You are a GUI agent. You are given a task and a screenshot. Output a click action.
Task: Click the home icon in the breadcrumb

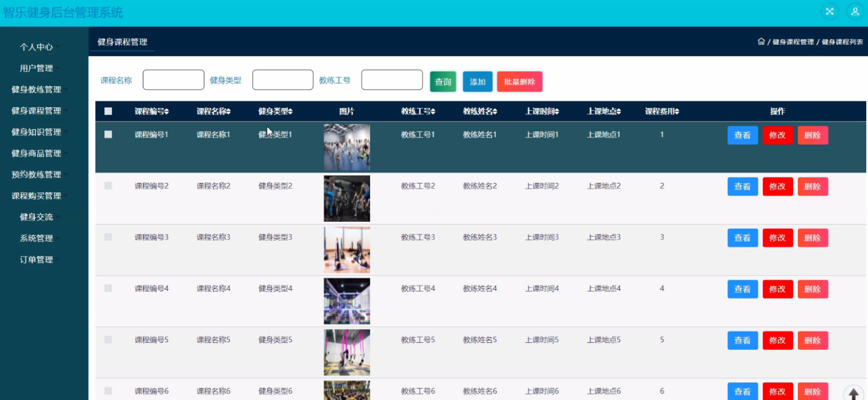click(761, 42)
